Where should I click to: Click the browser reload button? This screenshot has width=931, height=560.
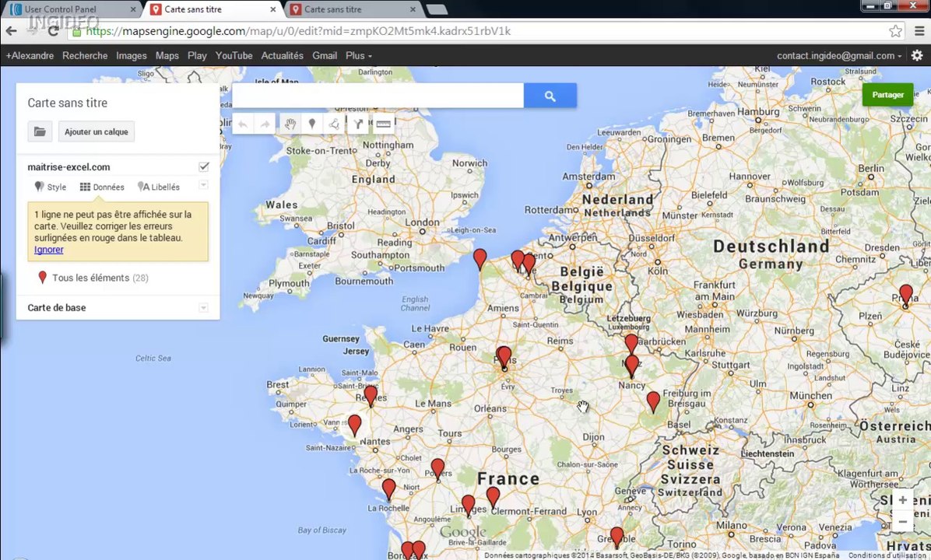(53, 31)
